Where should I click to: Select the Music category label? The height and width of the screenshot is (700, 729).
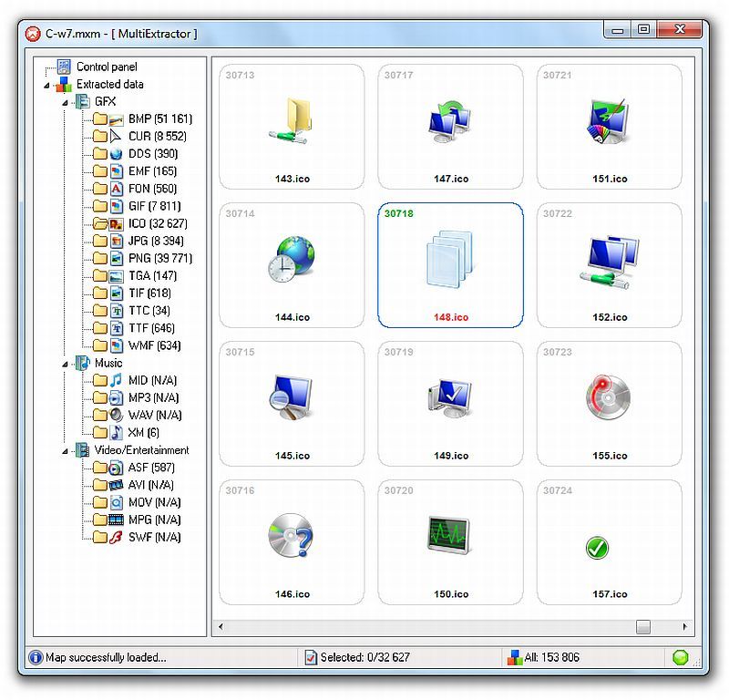tap(108, 364)
